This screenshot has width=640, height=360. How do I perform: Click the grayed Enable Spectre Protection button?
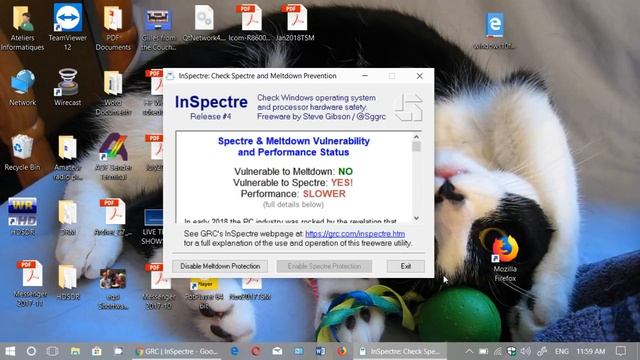[x=324, y=266]
